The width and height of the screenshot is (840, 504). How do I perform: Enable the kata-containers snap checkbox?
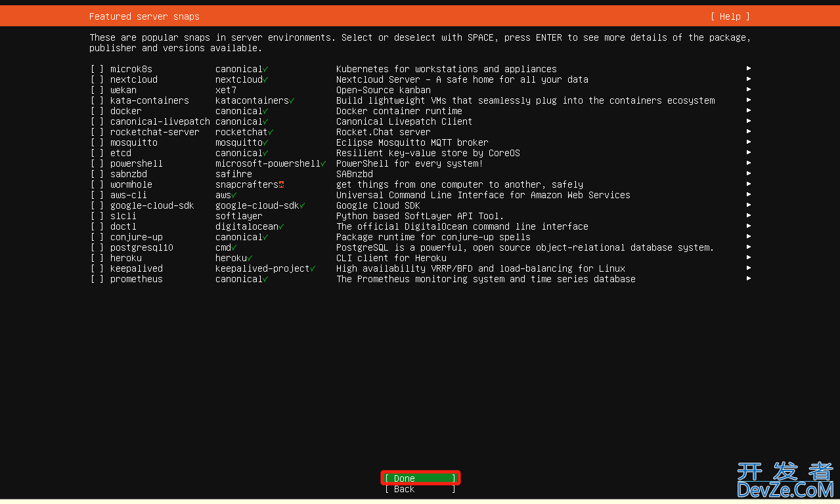tap(97, 100)
